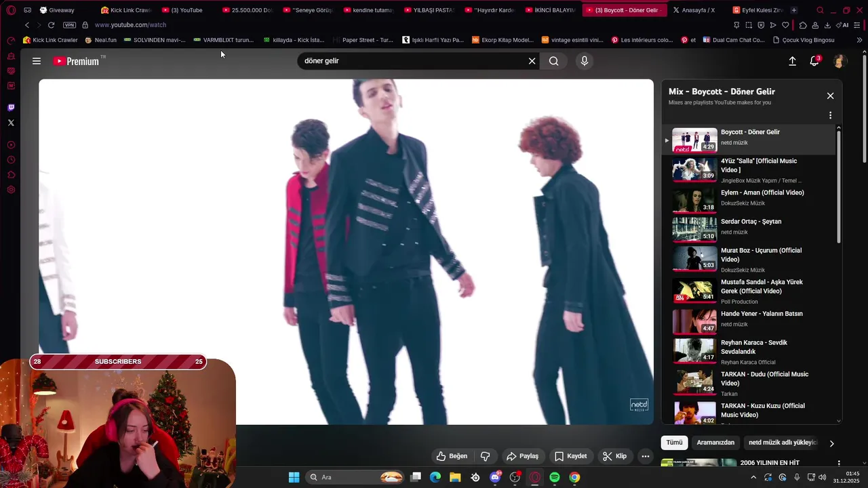Play Hande Yener - Yalanın Batsın
Image resolution: width=868 pixels, height=488 pixels.
749,321
